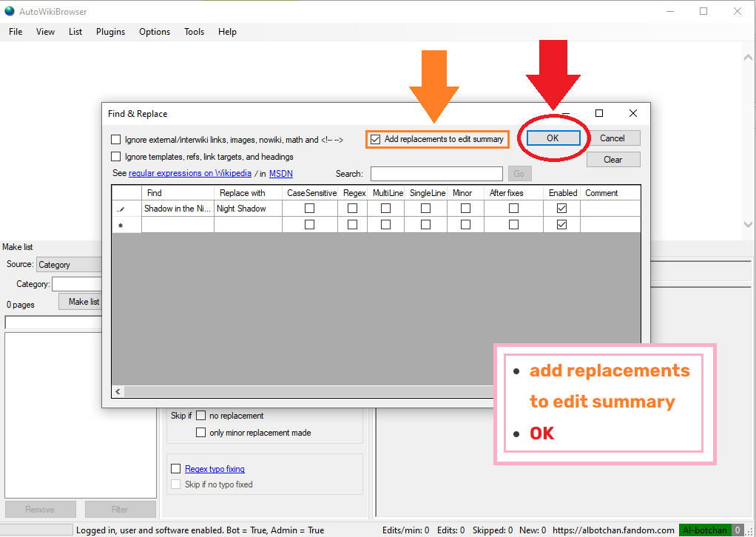Toggle CaseSensitive in the new empty row

click(x=309, y=225)
